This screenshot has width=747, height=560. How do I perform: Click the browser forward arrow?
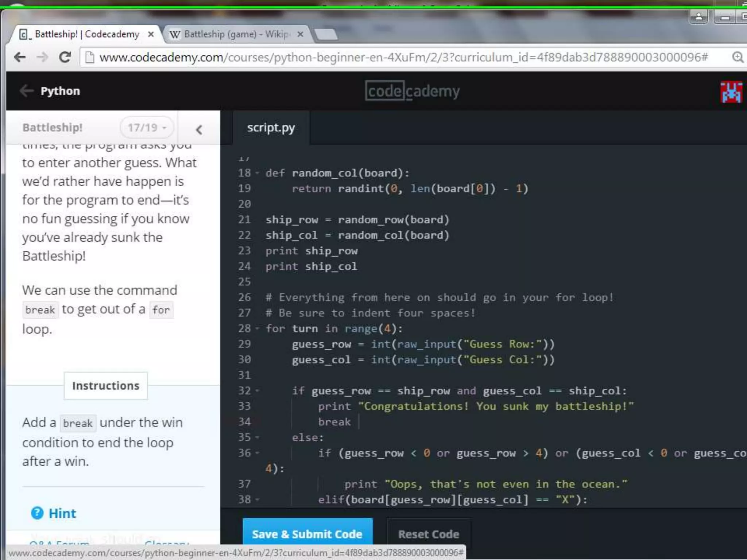coord(43,57)
